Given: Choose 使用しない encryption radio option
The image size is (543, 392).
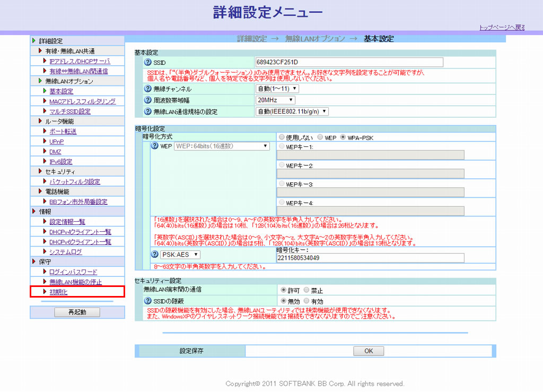Looking at the screenshot, I should pos(282,137).
